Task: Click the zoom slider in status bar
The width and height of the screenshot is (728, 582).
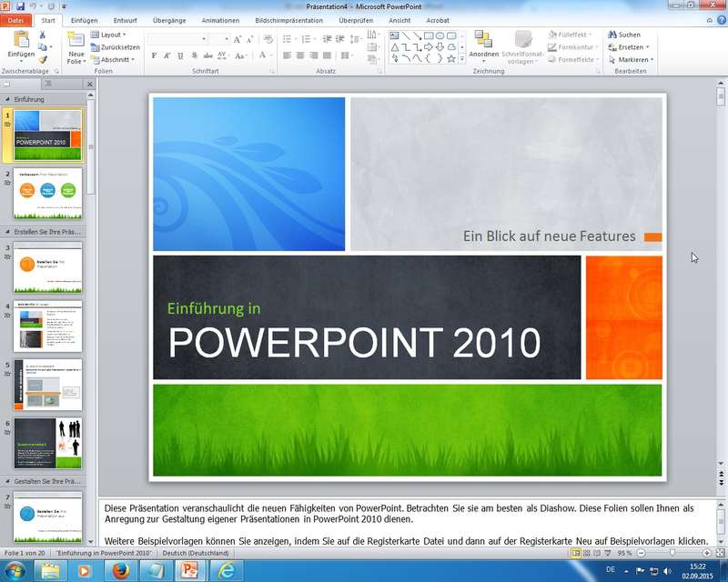Action: pos(672,553)
